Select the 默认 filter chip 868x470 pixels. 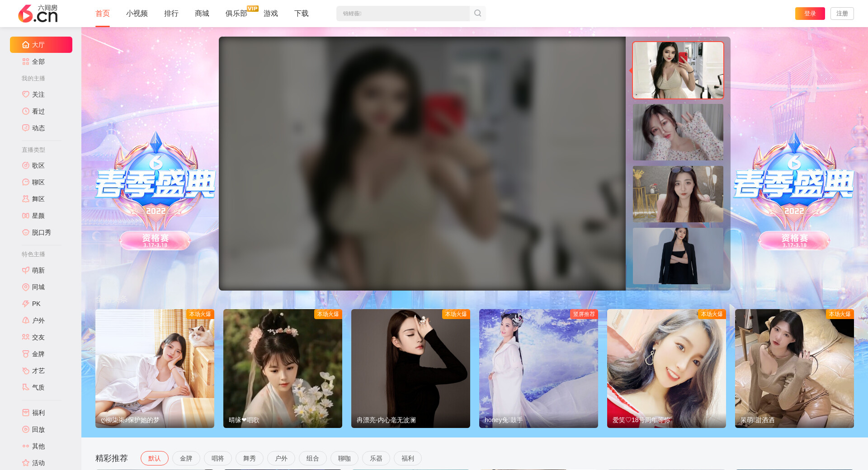155,458
